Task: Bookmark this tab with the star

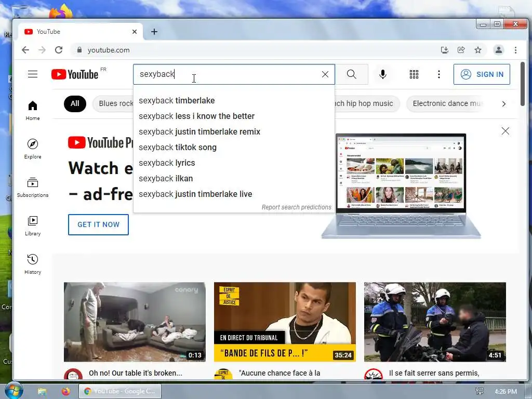Action: tap(478, 50)
